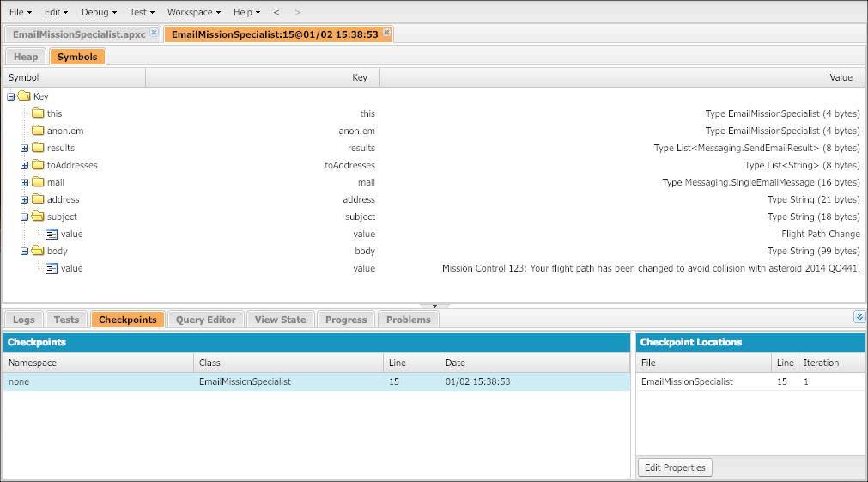Expand the address node
868x482 pixels.
click(24, 200)
